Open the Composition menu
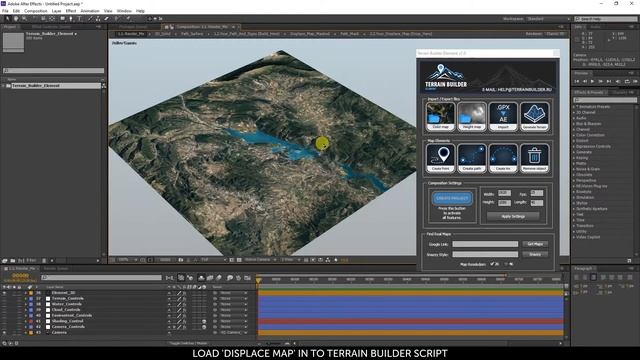This screenshot has height=360, width=640. tap(36, 11)
